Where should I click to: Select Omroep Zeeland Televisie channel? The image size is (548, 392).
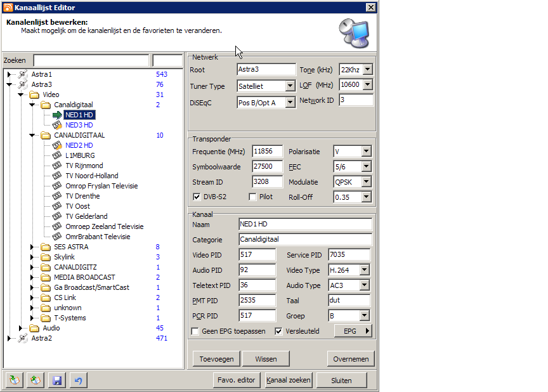(x=104, y=226)
